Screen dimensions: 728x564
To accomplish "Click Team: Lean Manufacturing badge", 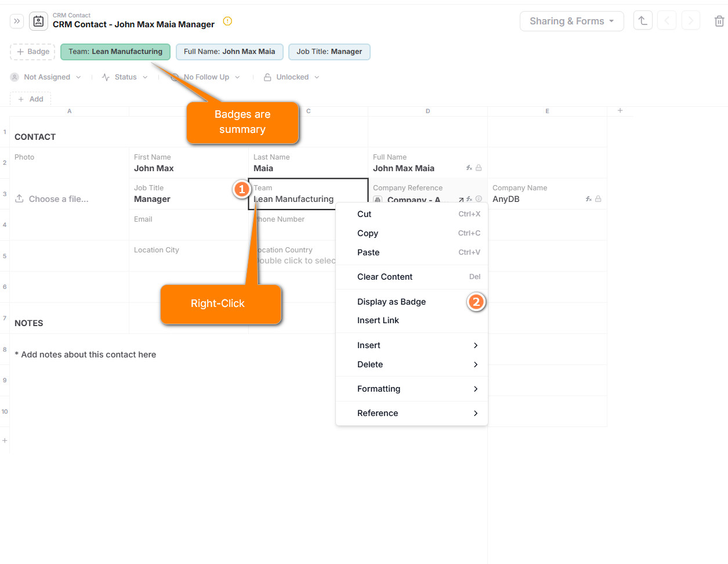I will click(115, 52).
